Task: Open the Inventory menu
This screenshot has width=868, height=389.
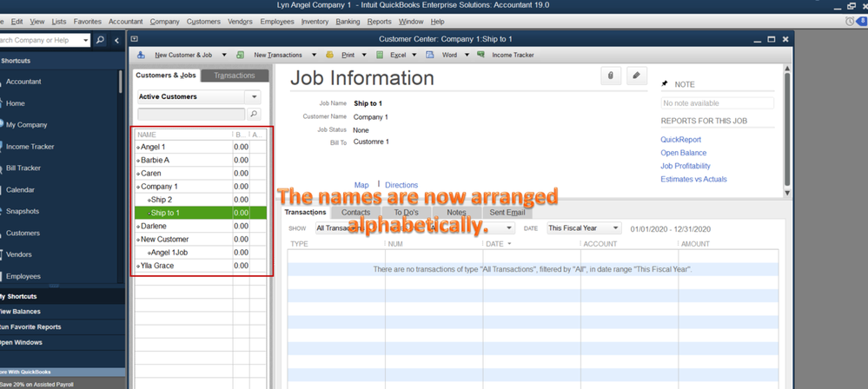Action: pos(315,22)
